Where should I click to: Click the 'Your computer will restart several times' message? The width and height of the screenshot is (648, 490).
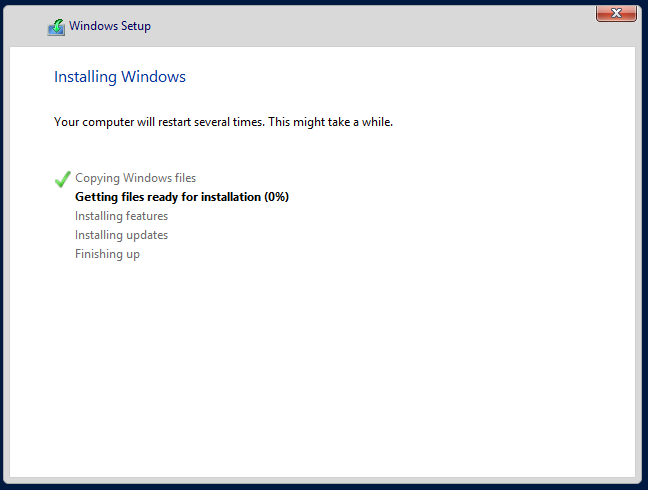coord(223,122)
